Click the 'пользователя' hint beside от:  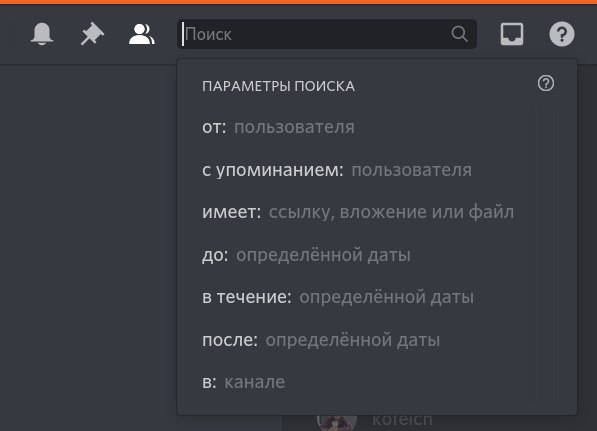pyautogui.click(x=294, y=127)
